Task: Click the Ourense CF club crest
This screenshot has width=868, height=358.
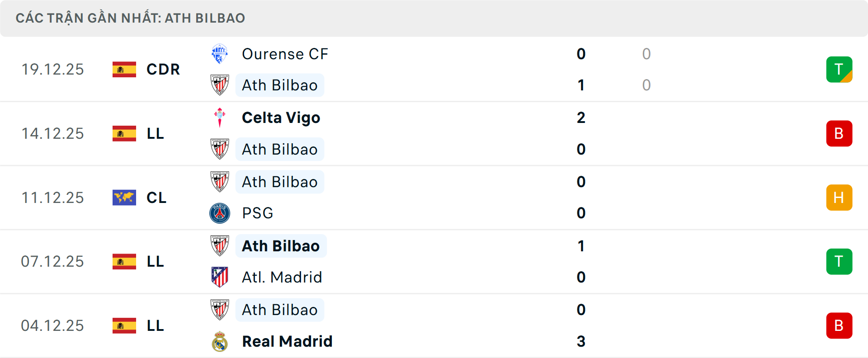Action: [220, 54]
